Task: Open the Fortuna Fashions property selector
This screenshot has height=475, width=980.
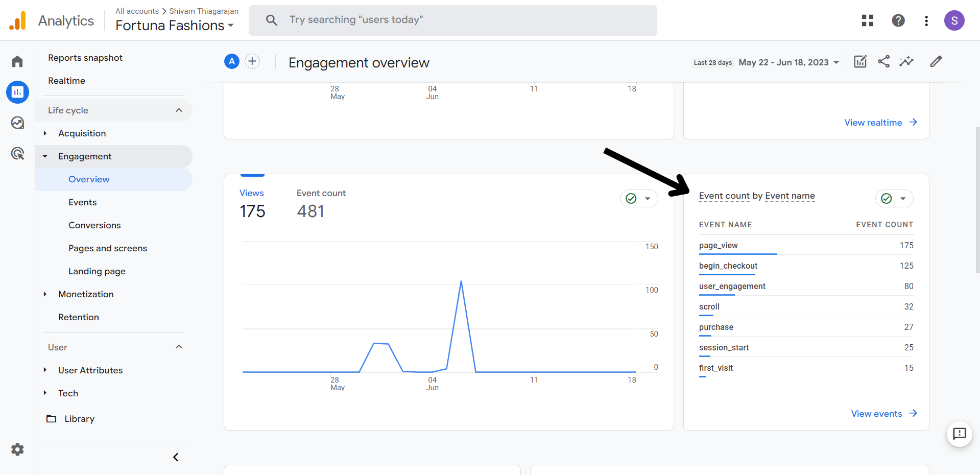Action: click(174, 26)
